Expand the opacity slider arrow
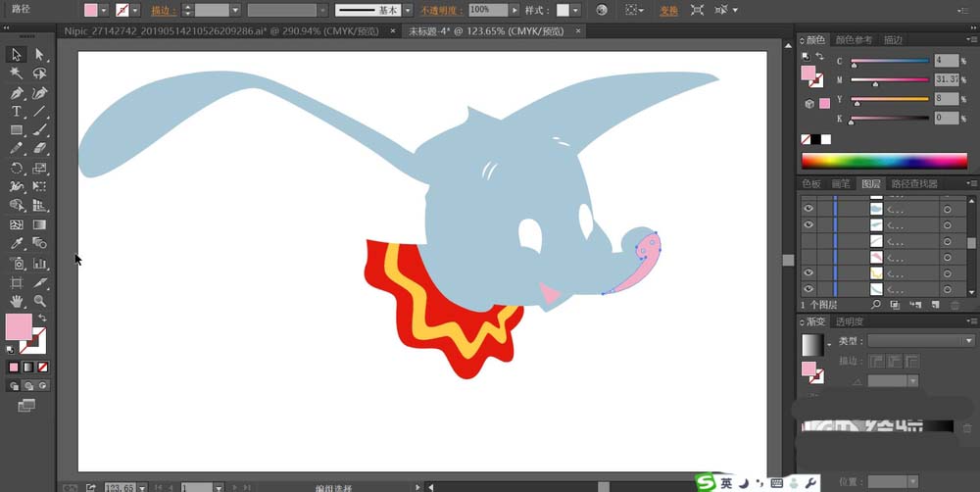Image resolution: width=980 pixels, height=492 pixels. (x=514, y=10)
